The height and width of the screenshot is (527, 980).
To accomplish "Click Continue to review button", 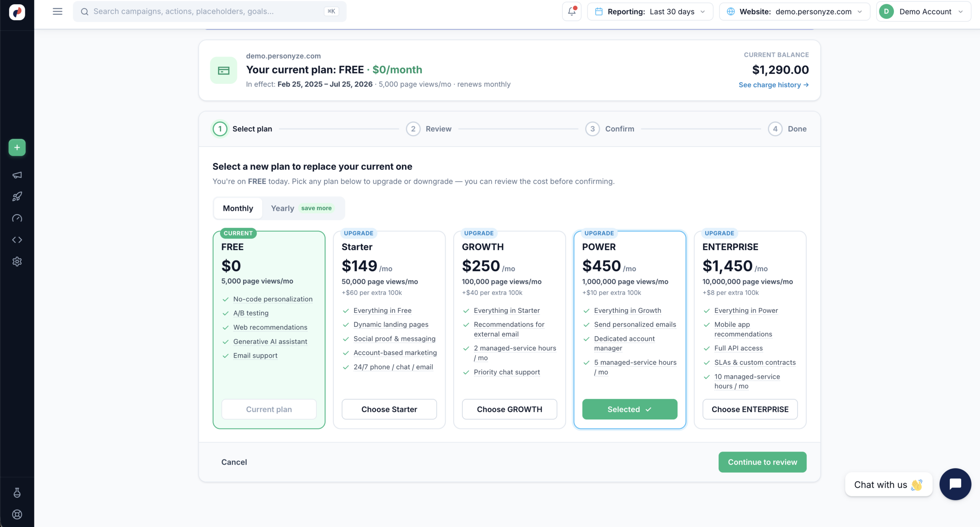I will (762, 462).
